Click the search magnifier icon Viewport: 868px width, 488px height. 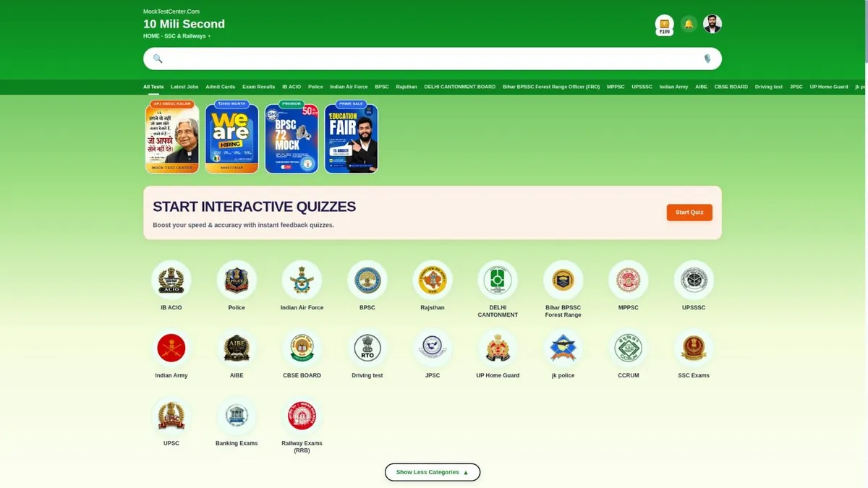click(158, 59)
